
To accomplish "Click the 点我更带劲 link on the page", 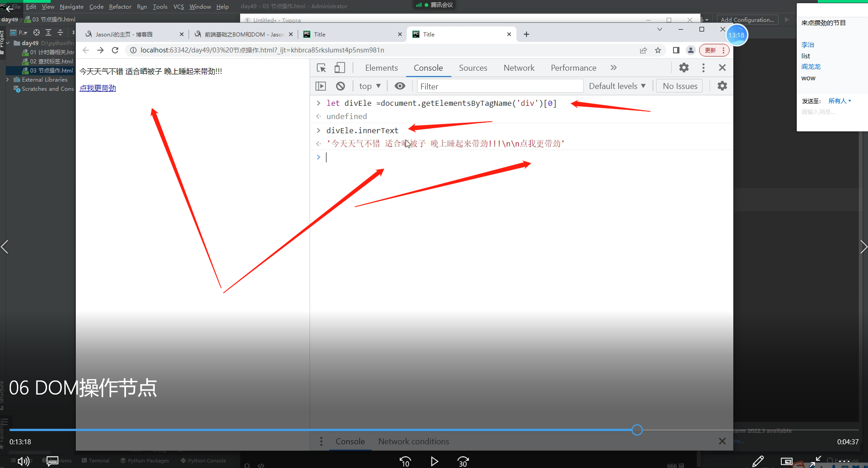I will click(x=98, y=88).
